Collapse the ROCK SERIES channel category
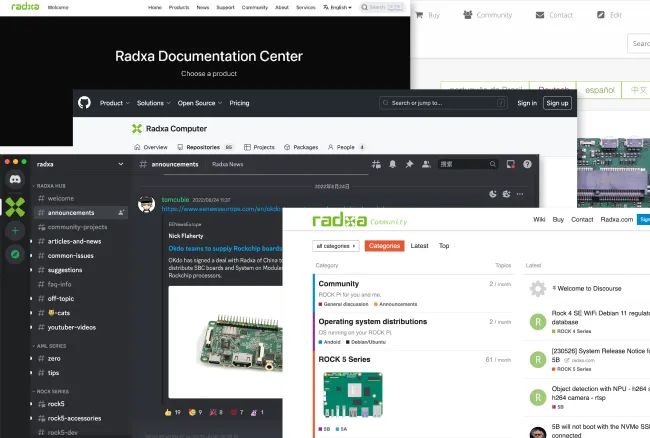 coord(51,391)
